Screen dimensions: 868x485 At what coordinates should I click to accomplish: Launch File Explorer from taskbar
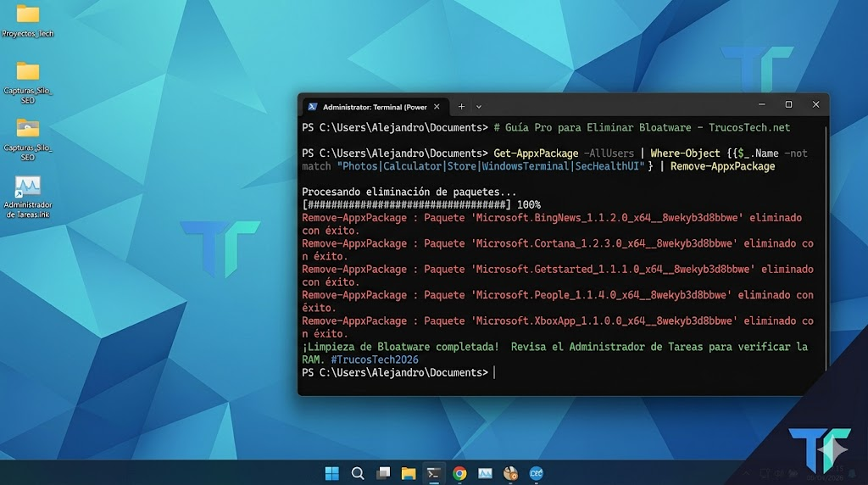click(409, 473)
